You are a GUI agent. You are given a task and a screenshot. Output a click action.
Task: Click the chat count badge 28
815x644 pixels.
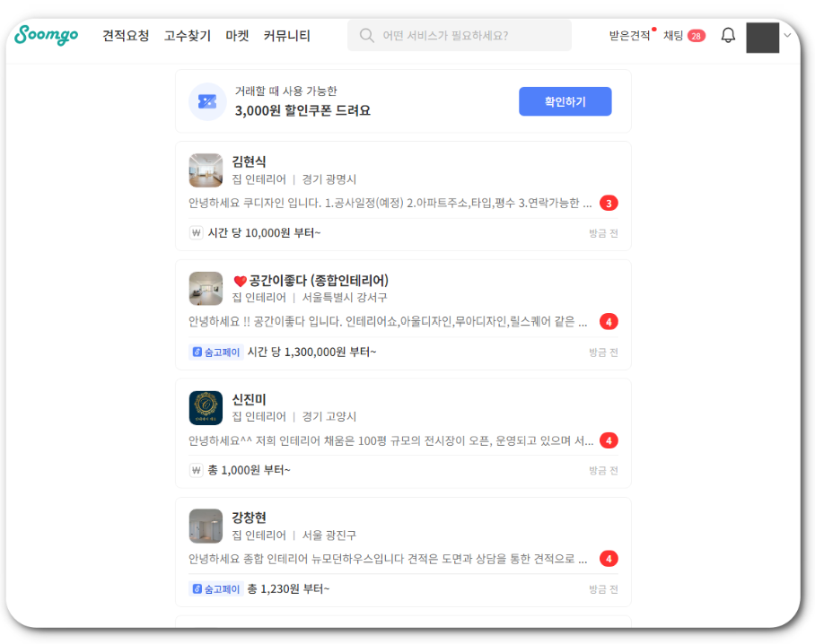tap(696, 36)
